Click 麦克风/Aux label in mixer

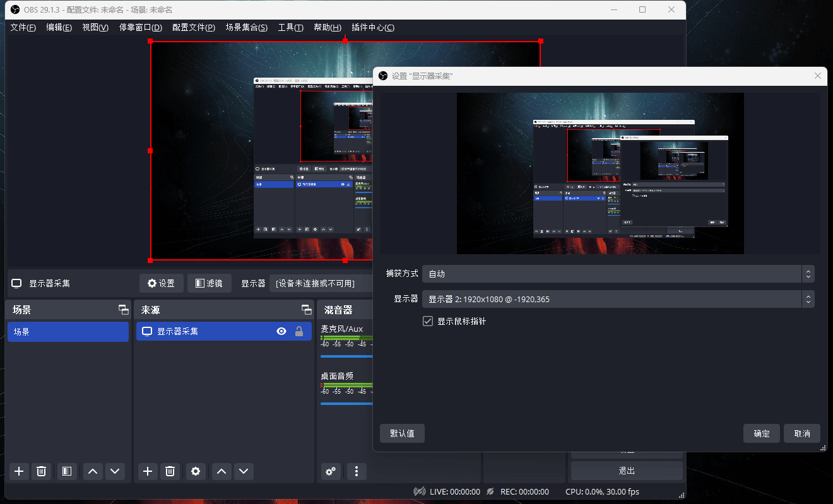coord(342,329)
